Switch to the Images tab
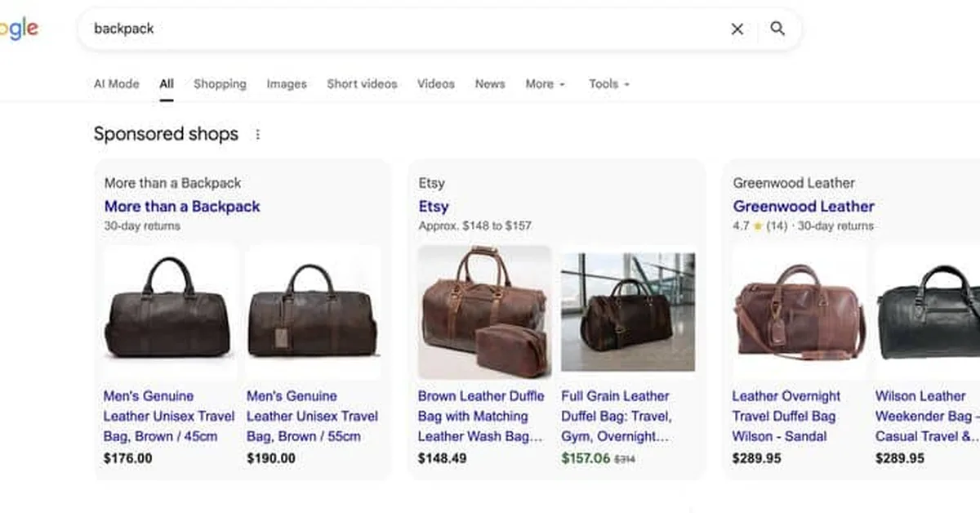Screen dimensions: 980x513 (x=286, y=83)
